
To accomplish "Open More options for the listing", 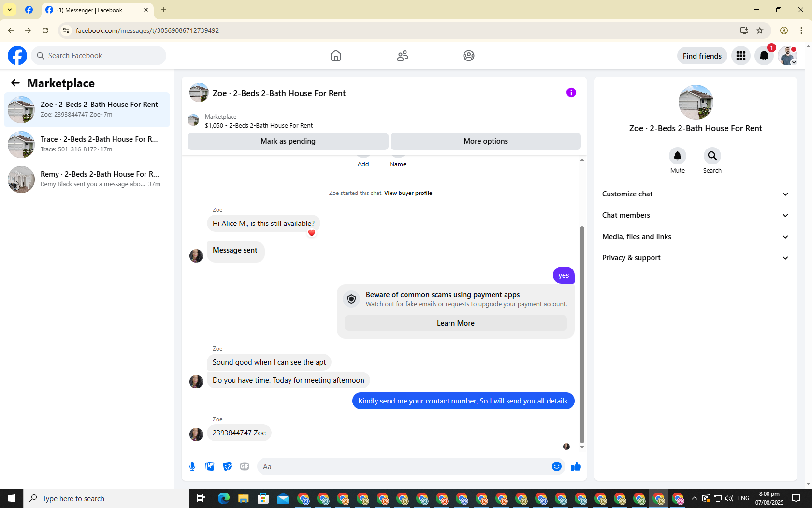I will pyautogui.click(x=486, y=141).
